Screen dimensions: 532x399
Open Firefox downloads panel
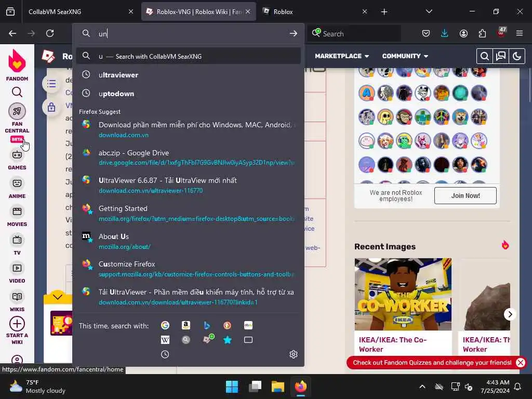coord(445,33)
